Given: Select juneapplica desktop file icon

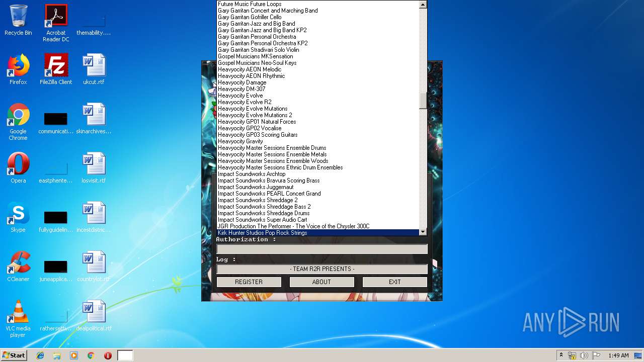Looking at the screenshot, I should click(56, 269).
